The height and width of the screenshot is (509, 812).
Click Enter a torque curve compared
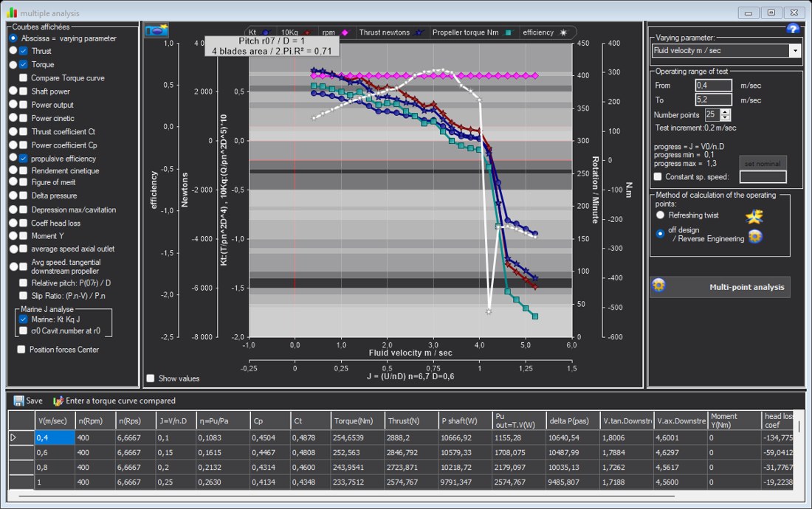(x=114, y=401)
